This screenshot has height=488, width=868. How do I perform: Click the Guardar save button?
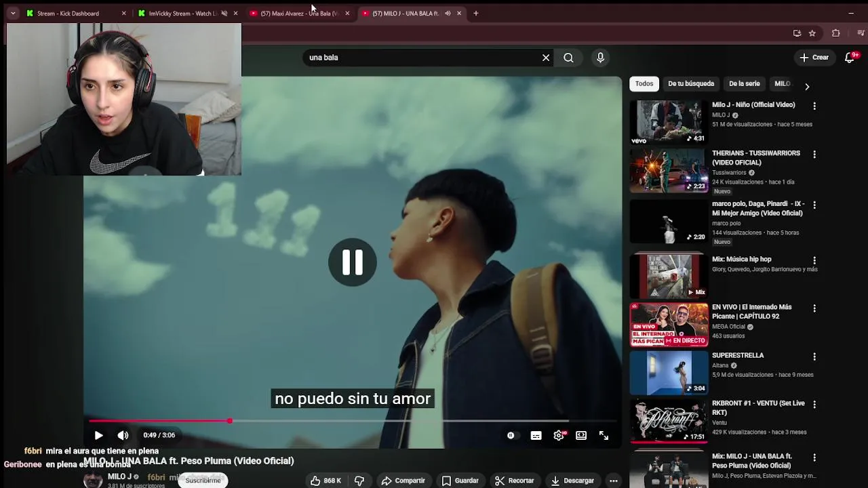coord(460,481)
